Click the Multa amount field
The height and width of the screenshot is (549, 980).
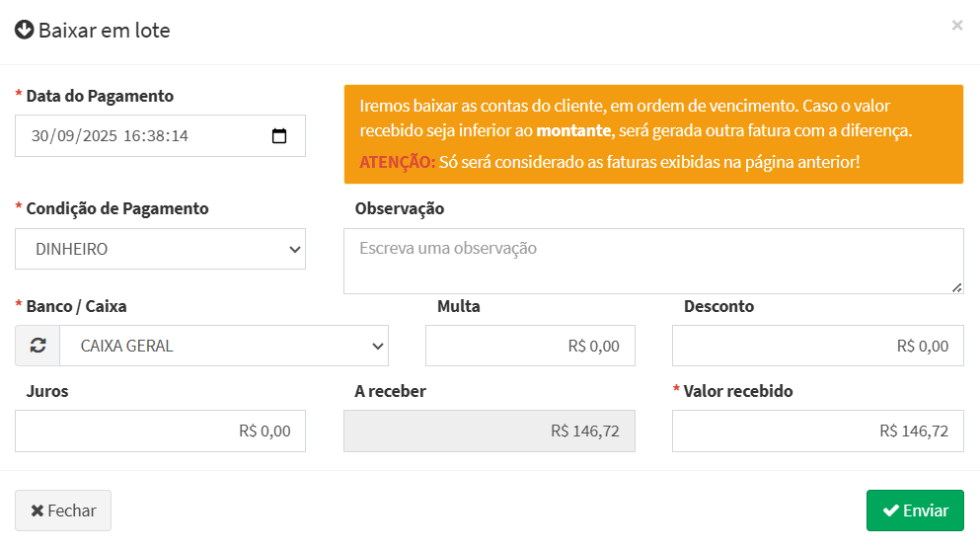(x=530, y=346)
